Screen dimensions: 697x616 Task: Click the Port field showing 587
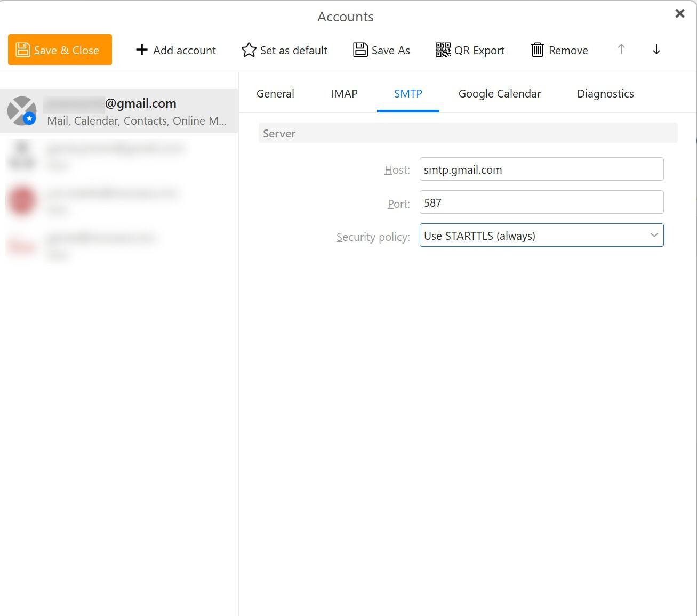(x=541, y=202)
